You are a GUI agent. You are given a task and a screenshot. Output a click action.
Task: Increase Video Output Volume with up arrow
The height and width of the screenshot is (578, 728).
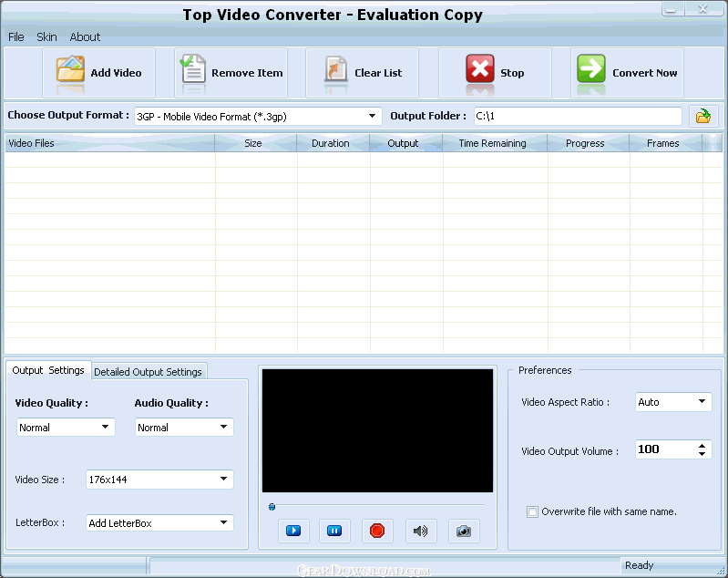(x=702, y=445)
